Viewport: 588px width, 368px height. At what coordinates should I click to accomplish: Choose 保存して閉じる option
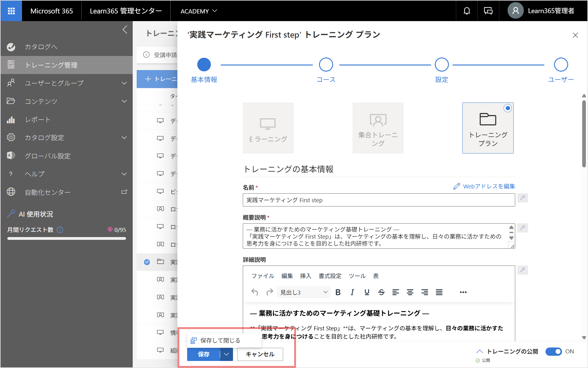(x=224, y=340)
